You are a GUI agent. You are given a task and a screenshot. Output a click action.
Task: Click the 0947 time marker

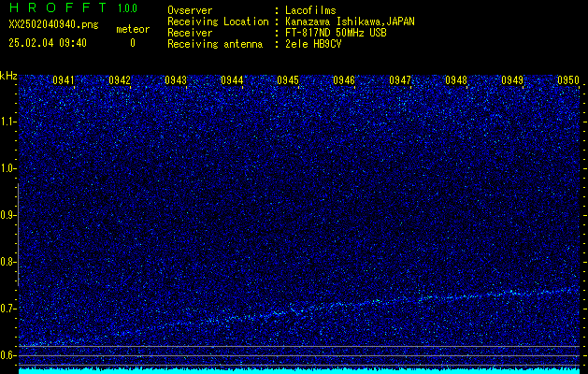coord(400,80)
